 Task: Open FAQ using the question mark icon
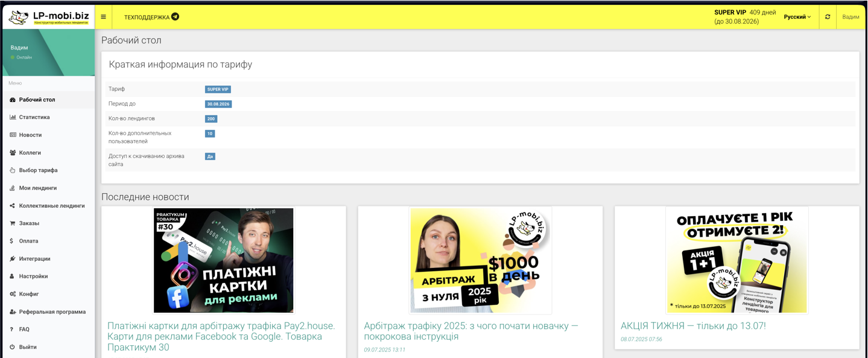[x=11, y=329]
